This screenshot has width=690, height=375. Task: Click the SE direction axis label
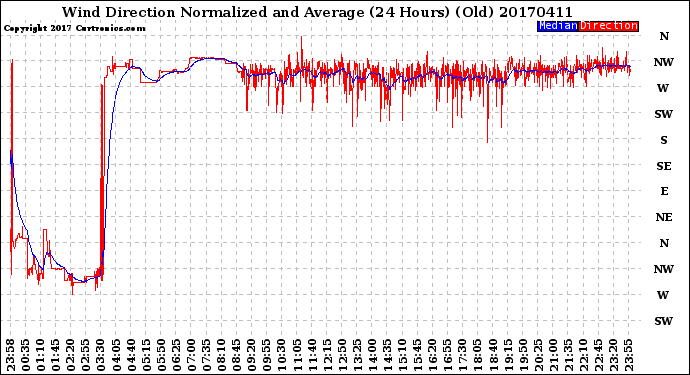point(664,166)
